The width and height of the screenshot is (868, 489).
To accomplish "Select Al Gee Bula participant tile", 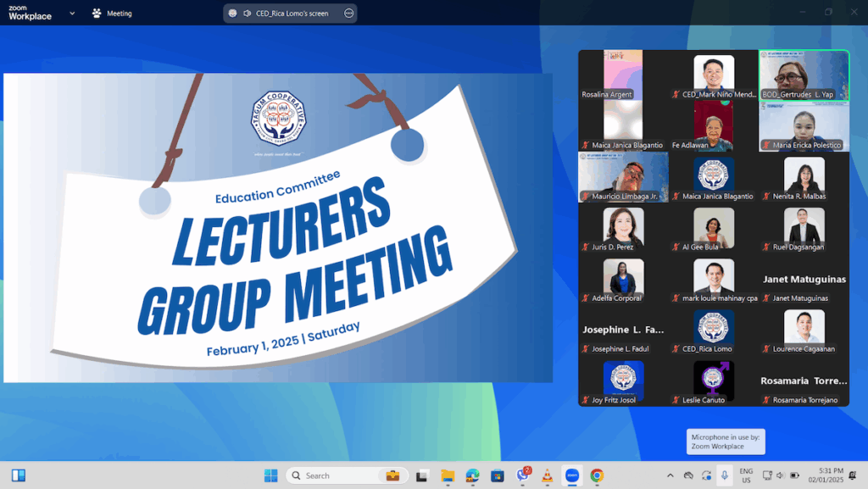I will coord(714,228).
